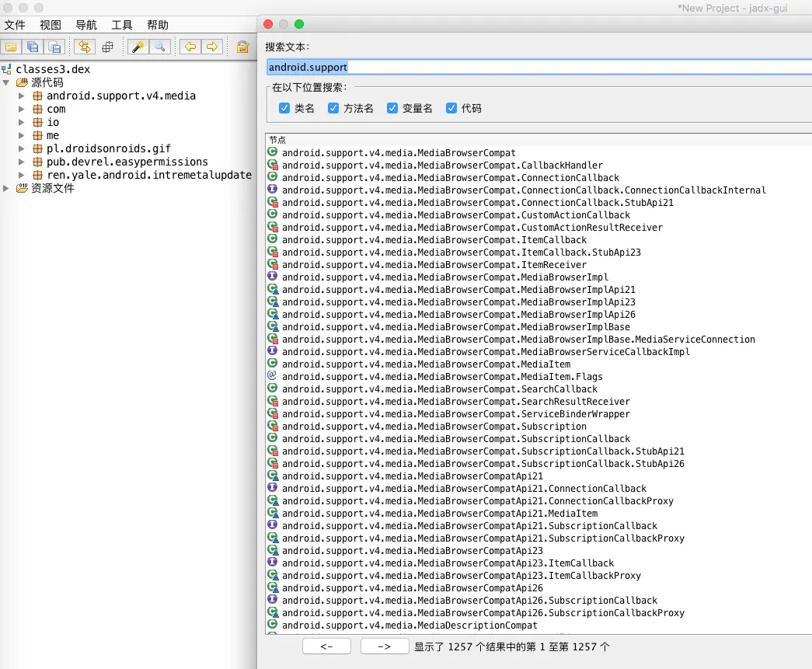
Task: Expand the me package node
Action: coord(21,135)
